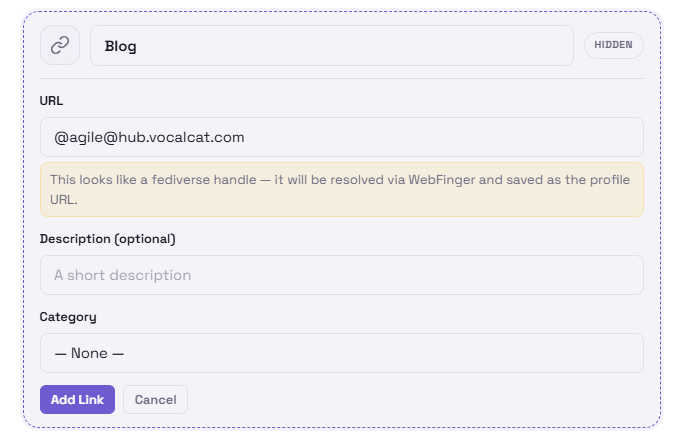Expand the category combo box
Image resolution: width=681 pixels, height=440 pixels.
point(341,353)
